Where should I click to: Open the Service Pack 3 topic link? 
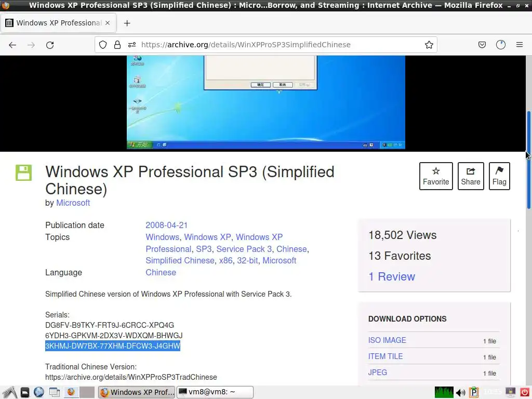244,249
